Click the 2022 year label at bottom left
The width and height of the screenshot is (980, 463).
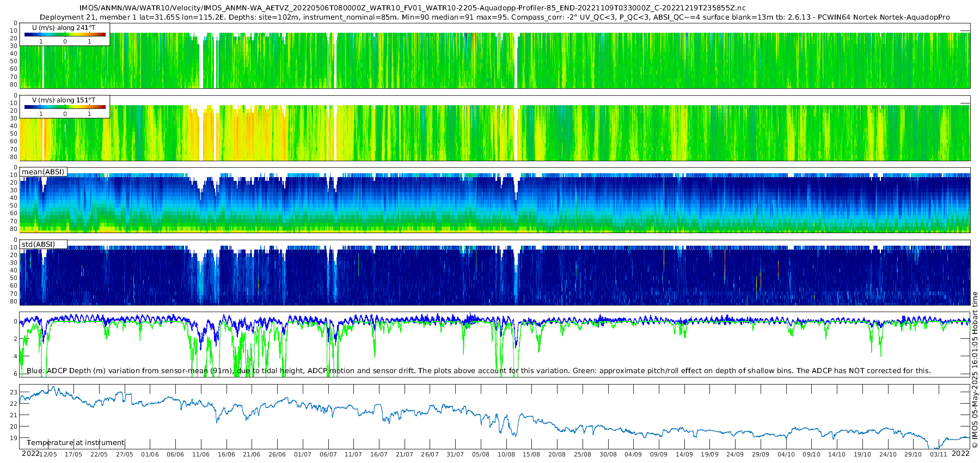pos(30,454)
